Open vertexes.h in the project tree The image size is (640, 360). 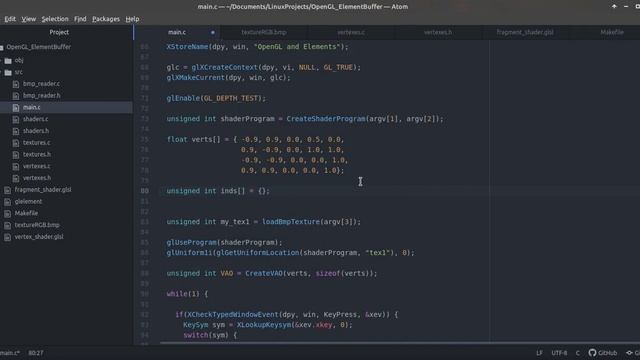pos(37,178)
